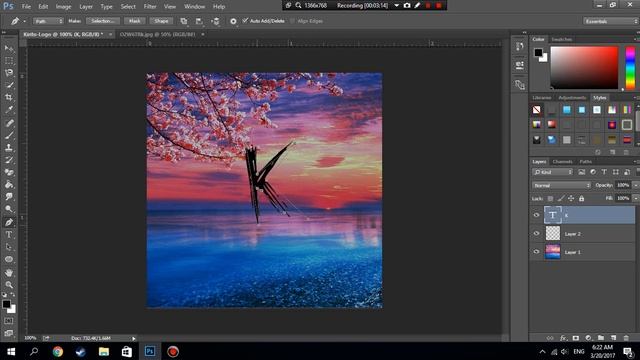The width and height of the screenshot is (640, 360).
Task: Click the Selection... button
Action: (x=103, y=21)
